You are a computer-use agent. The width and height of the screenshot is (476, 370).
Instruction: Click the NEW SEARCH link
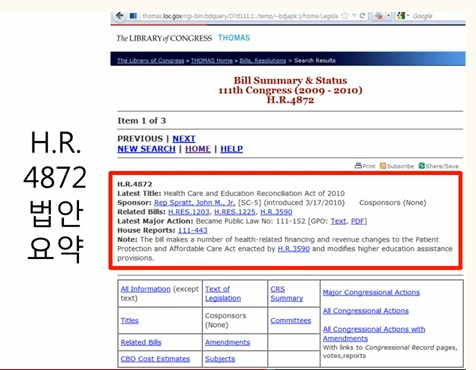click(x=146, y=149)
